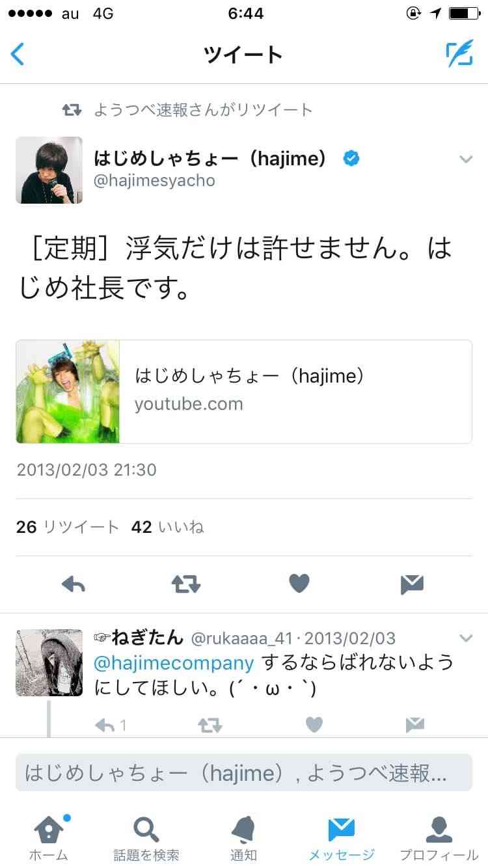Tap the @hajimecompany mention link
The image size is (488, 868).
(x=174, y=663)
